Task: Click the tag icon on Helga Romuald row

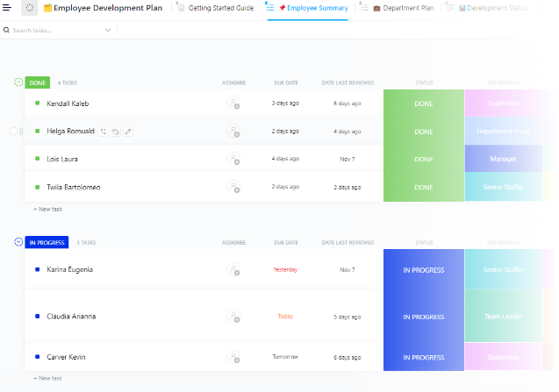Action: pos(116,132)
